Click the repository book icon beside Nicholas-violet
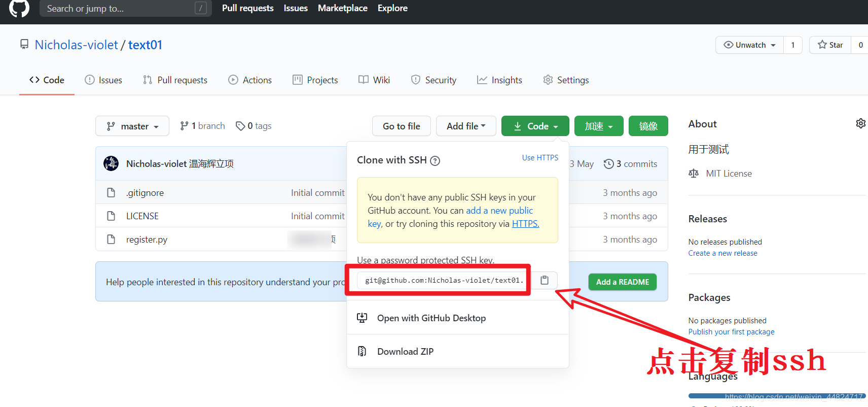 (x=24, y=44)
